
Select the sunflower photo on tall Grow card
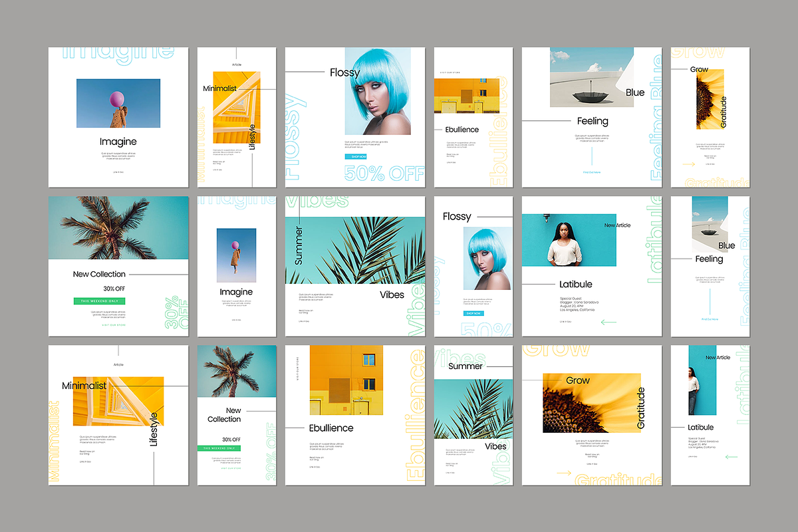coord(710,100)
